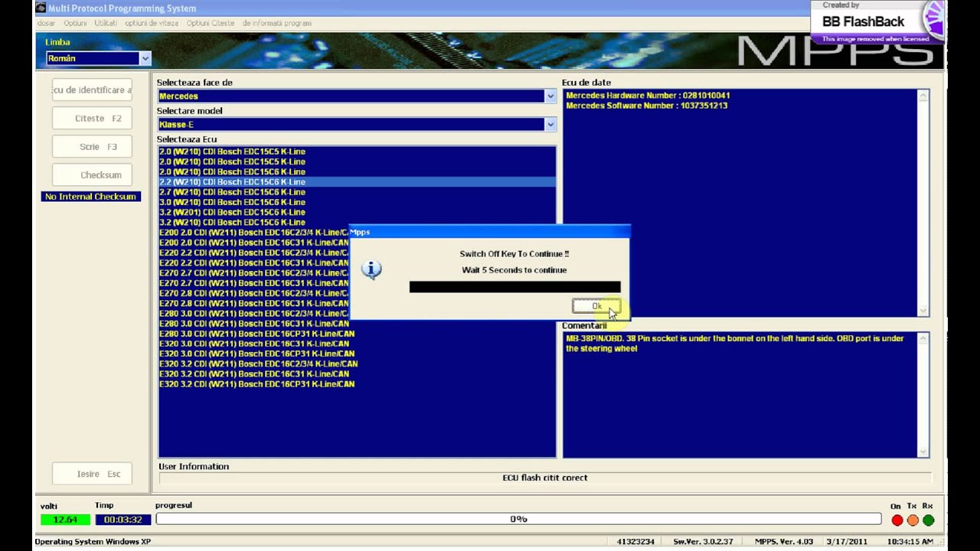Select 3.2 (W201) CDI Bosch EDC15C6 K-Line
The image size is (980, 551).
(357, 212)
